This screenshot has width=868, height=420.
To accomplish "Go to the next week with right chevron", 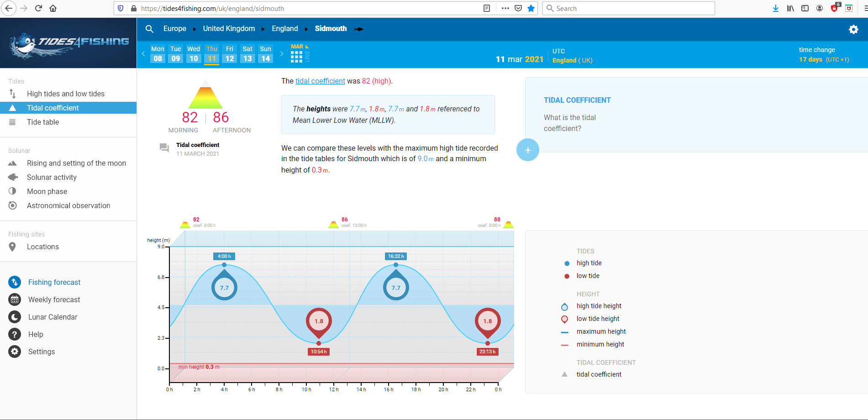I will coord(282,54).
